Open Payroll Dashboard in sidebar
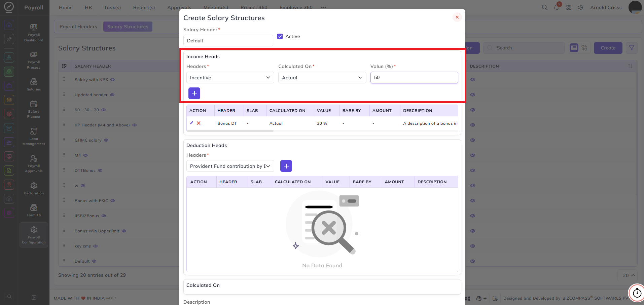644x305 pixels. (34, 33)
